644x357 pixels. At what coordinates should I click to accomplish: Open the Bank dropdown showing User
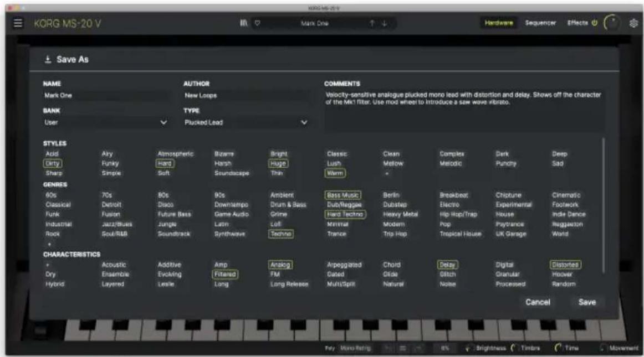[105, 122]
